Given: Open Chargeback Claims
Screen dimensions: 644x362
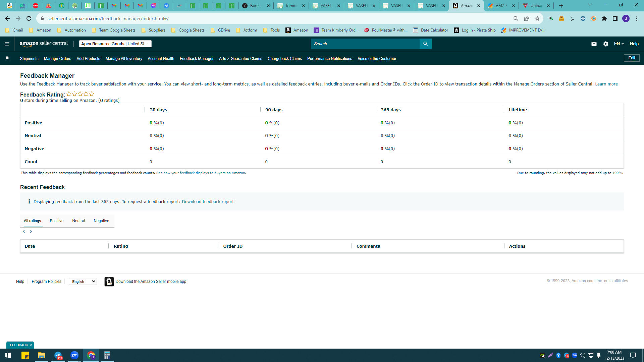Looking at the screenshot, I should coord(285,59).
